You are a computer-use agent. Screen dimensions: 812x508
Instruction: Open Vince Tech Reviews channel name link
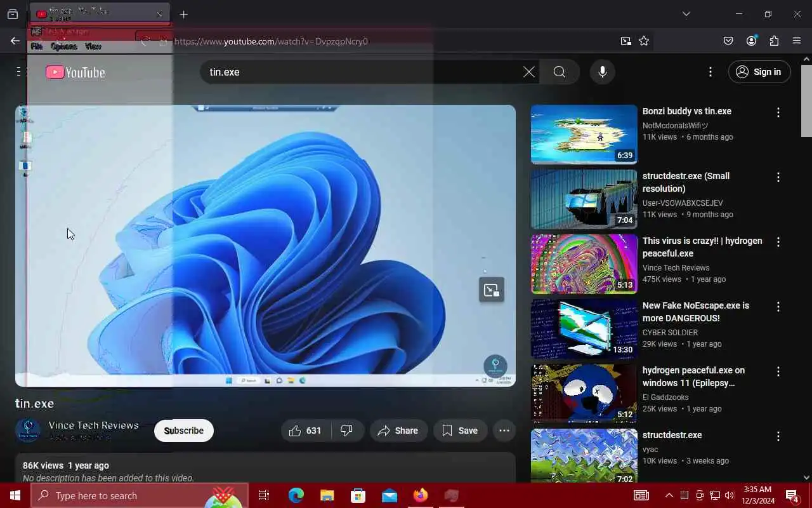93,425
